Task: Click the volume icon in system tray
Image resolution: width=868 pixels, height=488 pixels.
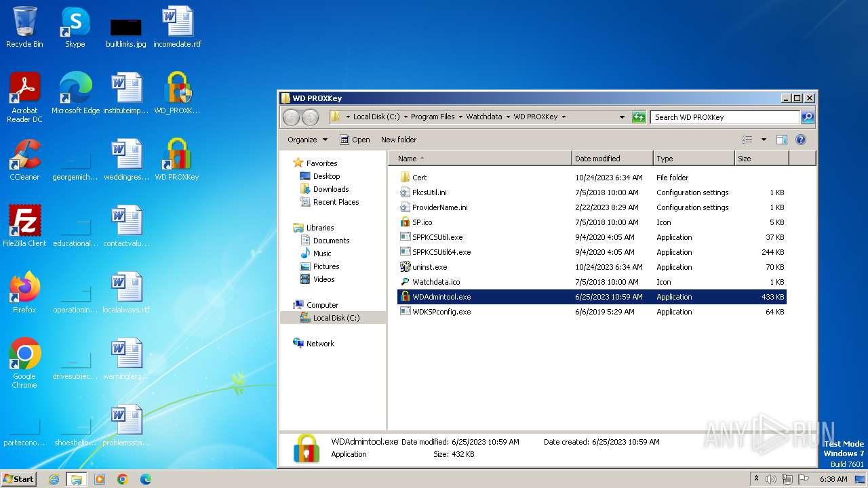Action: [771, 479]
